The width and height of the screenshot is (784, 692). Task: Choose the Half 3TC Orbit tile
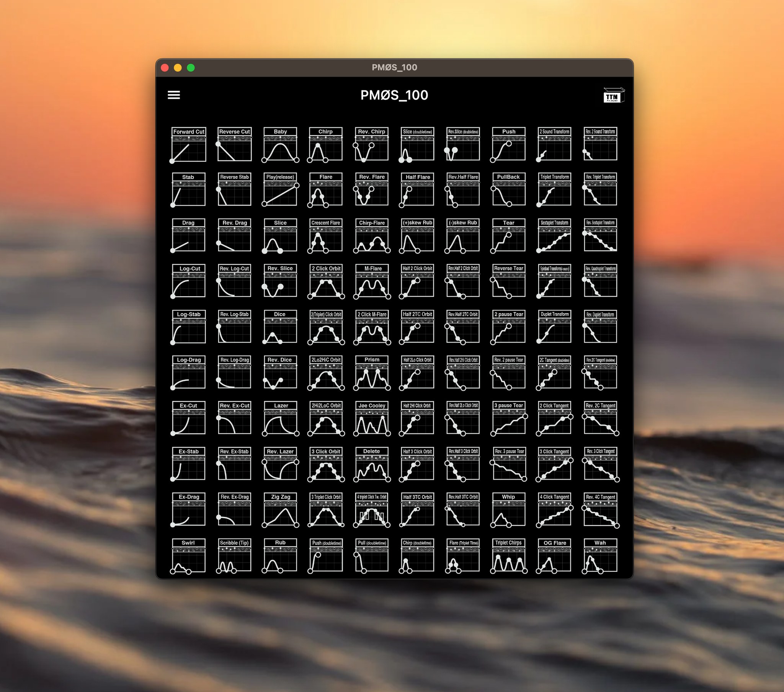[x=417, y=509]
